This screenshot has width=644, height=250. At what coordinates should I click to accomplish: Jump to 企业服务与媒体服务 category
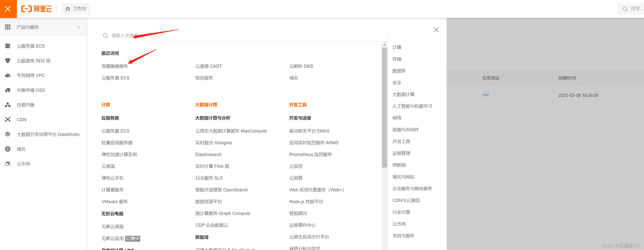tap(412, 189)
